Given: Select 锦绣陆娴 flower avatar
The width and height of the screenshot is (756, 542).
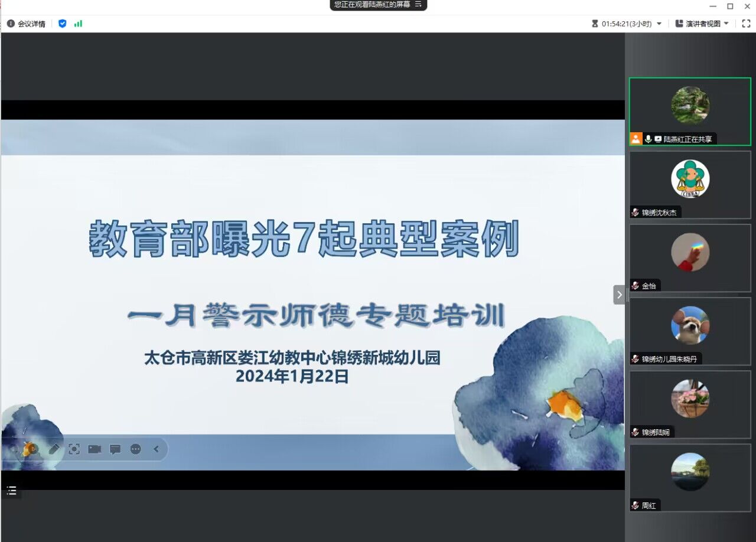Looking at the screenshot, I should [x=690, y=399].
